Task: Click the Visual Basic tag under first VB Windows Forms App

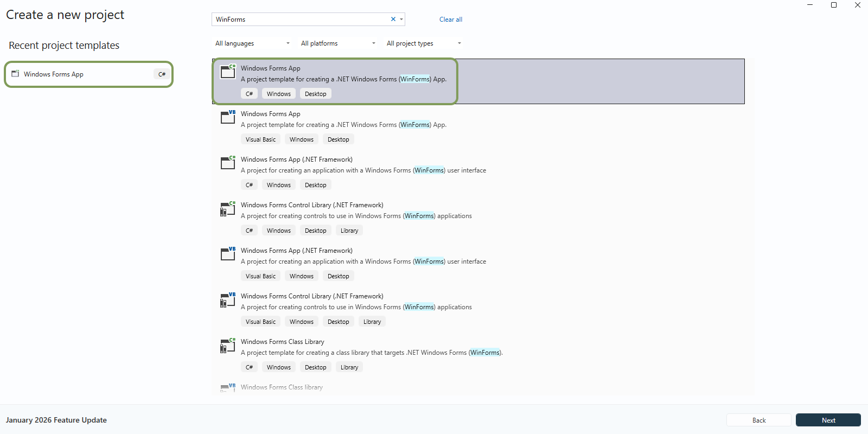Action: (x=260, y=139)
